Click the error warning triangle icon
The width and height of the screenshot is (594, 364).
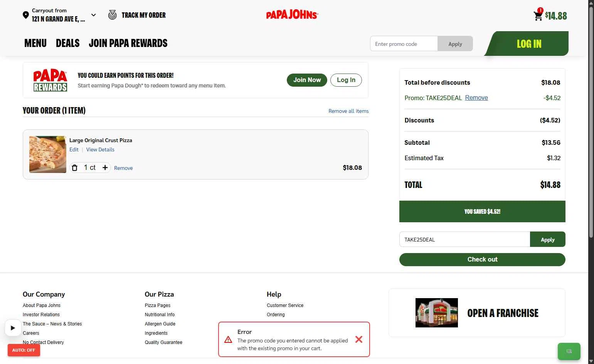click(228, 339)
